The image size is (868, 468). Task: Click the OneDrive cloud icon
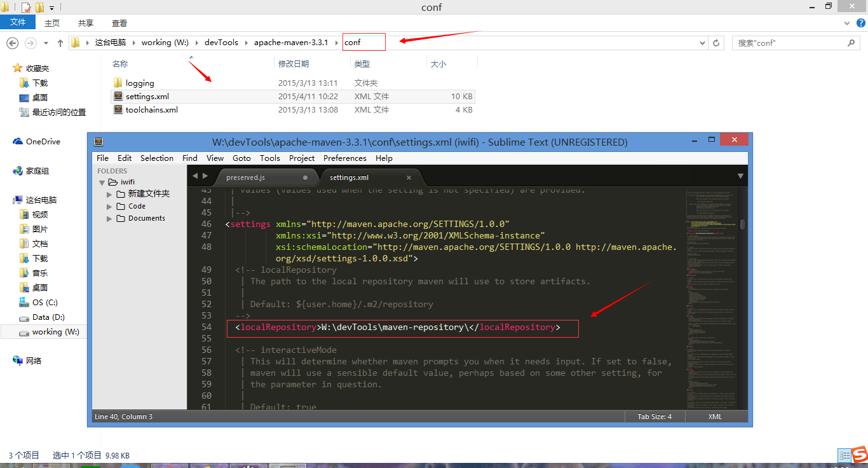coord(18,142)
